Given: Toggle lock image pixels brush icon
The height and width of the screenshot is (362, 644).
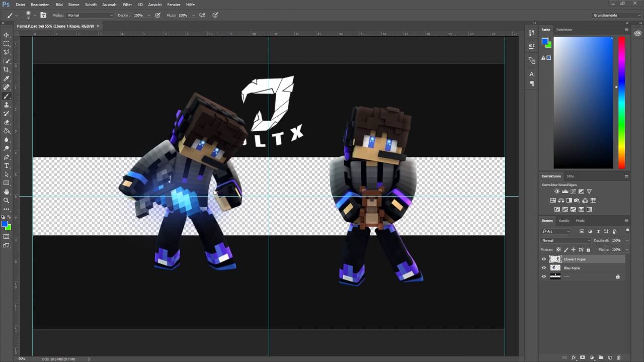Looking at the screenshot, I should [x=566, y=249].
